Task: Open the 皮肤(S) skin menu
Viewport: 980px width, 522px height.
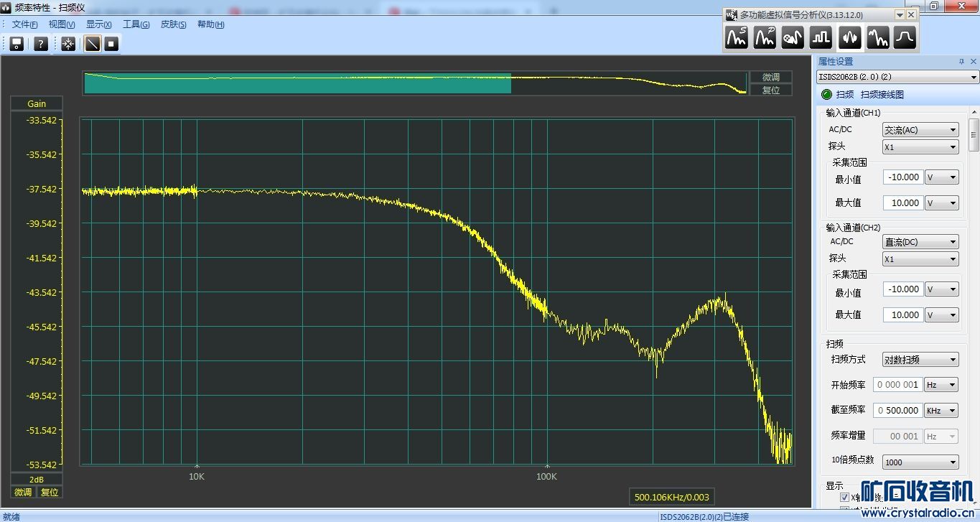Action: pos(173,24)
